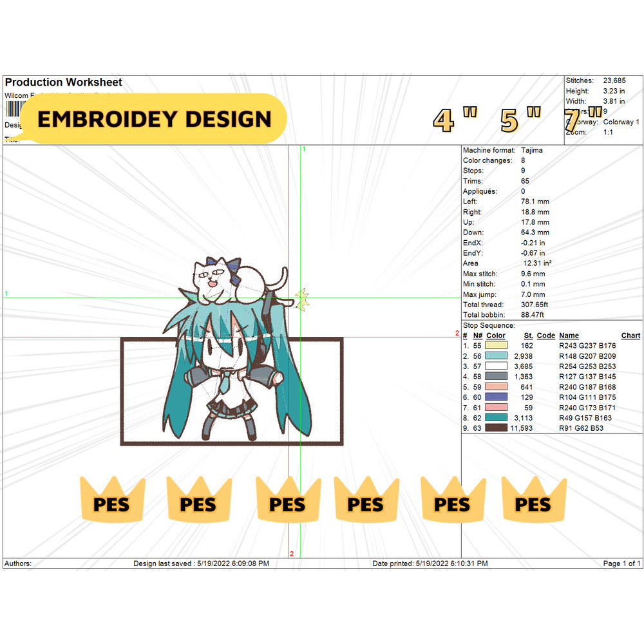Viewport: 644px width, 644px height.
Task: Choose stop sequence row 9, color 63
Action: click(496, 428)
